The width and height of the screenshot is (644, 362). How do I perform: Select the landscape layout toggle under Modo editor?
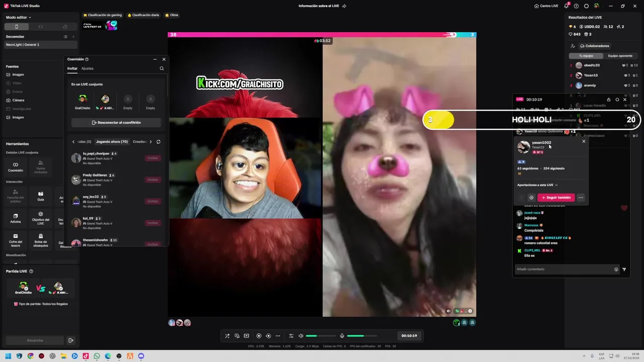pos(41,27)
